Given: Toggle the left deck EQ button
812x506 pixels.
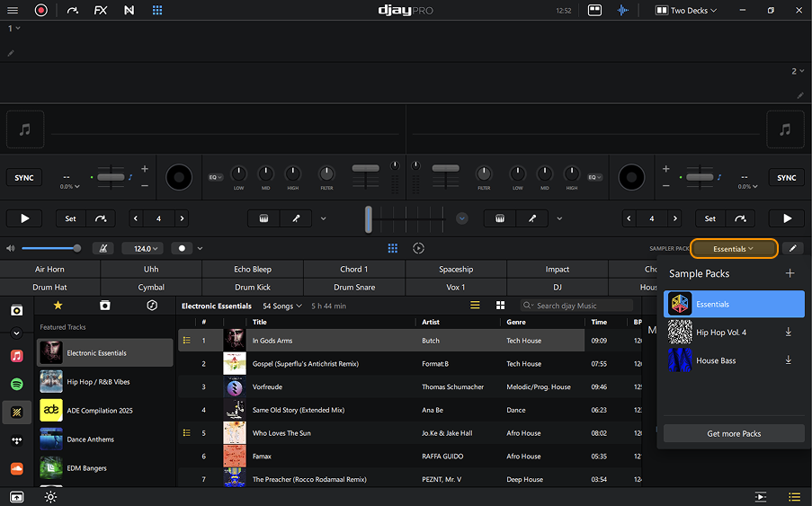Looking at the screenshot, I should pos(216,178).
